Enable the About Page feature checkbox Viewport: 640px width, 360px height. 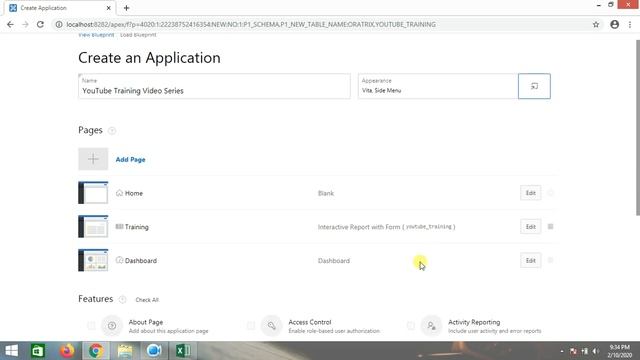coord(91,326)
